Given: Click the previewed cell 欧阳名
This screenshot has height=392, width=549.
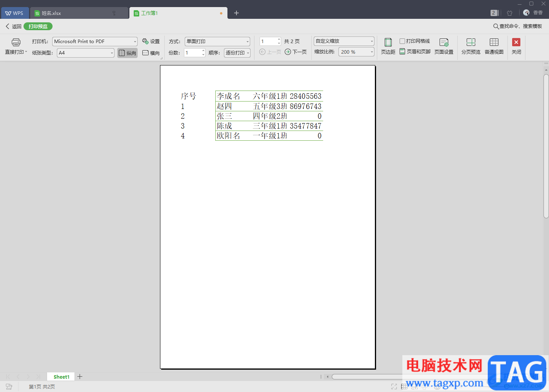Looking at the screenshot, I should (228, 136).
